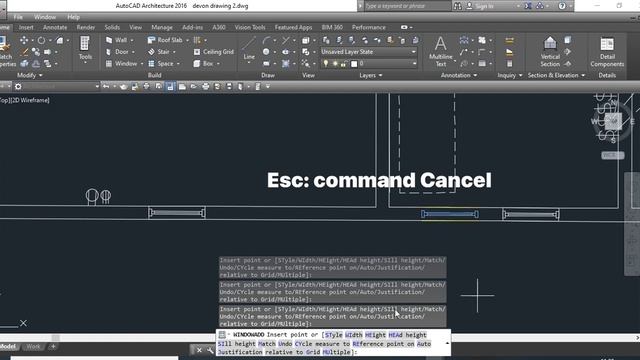Select the Circle draw tool
The width and height of the screenshot is (640, 360).
266,52
